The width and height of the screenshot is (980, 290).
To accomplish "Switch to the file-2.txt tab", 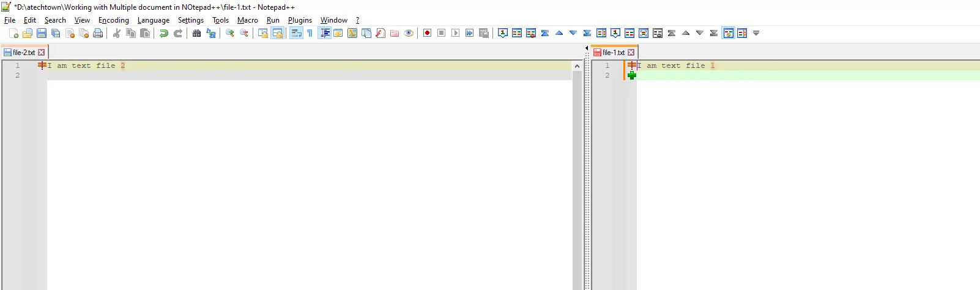I will pos(24,53).
